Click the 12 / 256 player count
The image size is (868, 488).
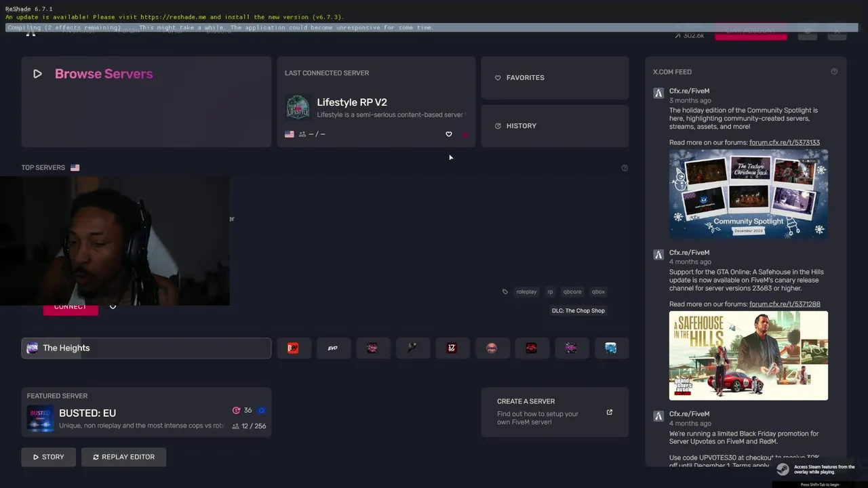254,426
